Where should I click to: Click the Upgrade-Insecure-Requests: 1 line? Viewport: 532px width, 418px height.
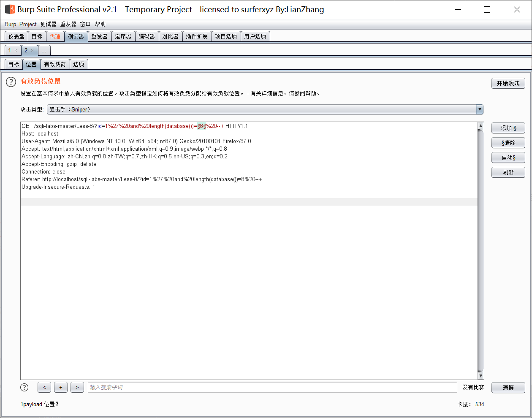[x=58, y=187]
